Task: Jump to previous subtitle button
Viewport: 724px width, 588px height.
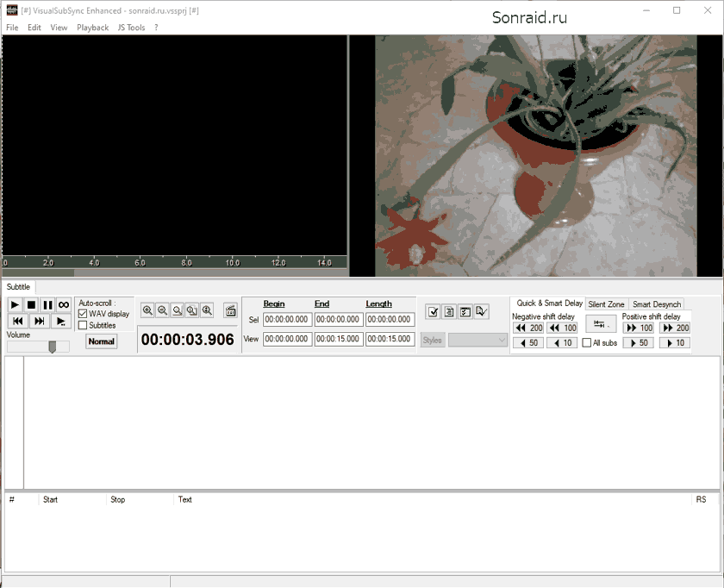Action: pyautogui.click(x=18, y=321)
